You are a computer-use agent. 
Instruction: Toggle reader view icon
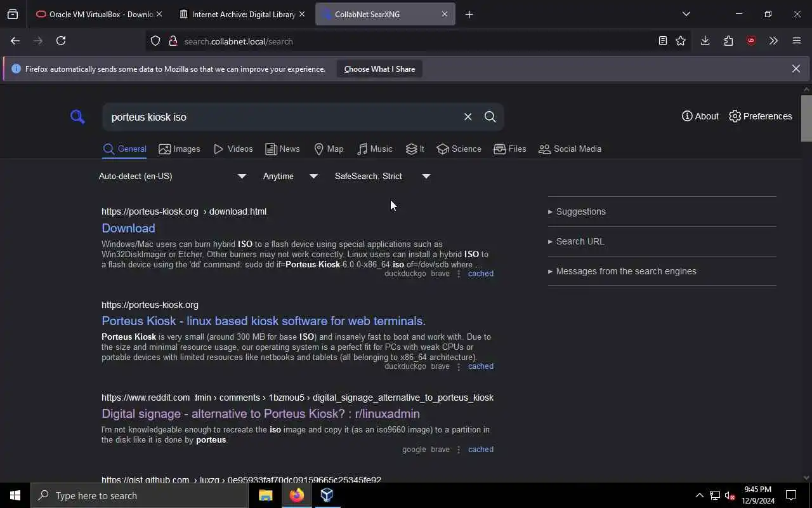tap(662, 41)
